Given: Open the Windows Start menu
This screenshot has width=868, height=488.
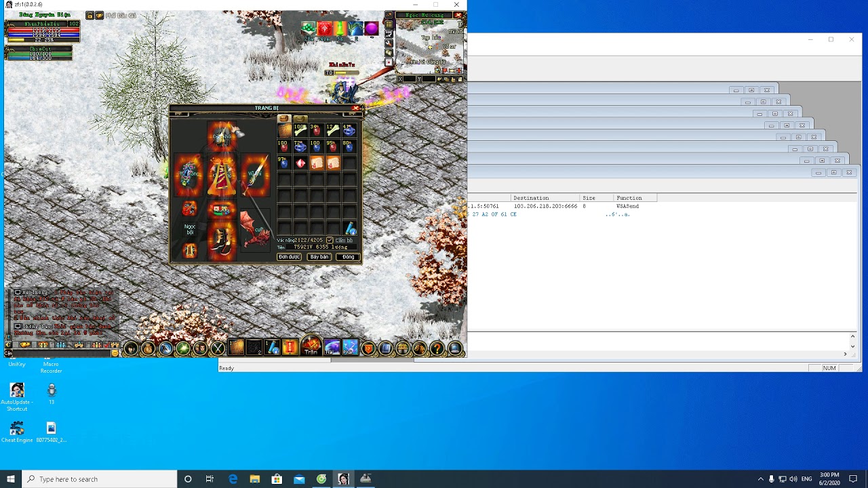Looking at the screenshot, I should pyautogui.click(x=11, y=479).
